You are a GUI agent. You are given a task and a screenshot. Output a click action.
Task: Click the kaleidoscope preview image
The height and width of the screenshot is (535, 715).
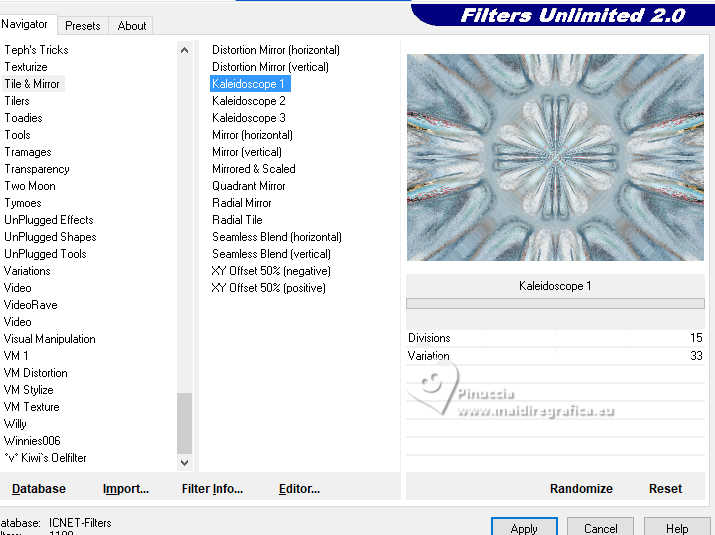(555, 158)
